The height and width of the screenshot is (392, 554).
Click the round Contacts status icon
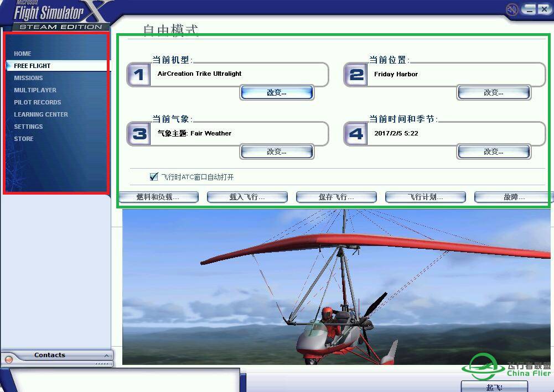pyautogui.click(x=9, y=359)
